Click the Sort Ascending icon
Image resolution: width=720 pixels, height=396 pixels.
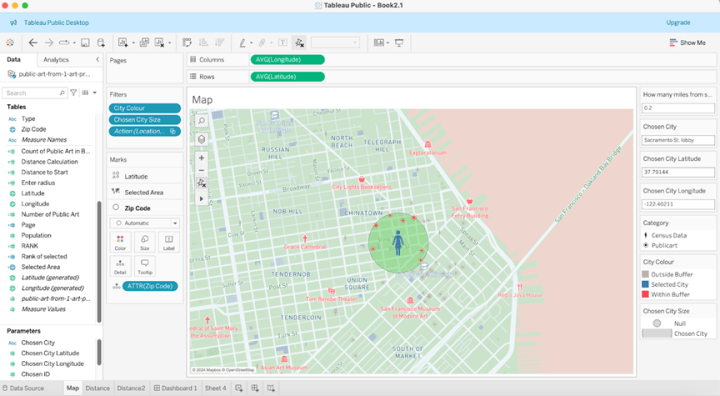tap(203, 43)
